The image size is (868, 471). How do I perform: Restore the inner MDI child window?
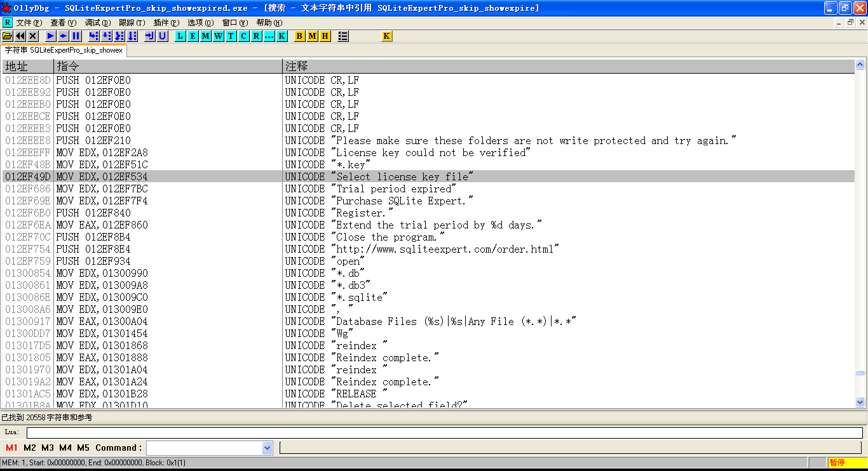coord(850,23)
